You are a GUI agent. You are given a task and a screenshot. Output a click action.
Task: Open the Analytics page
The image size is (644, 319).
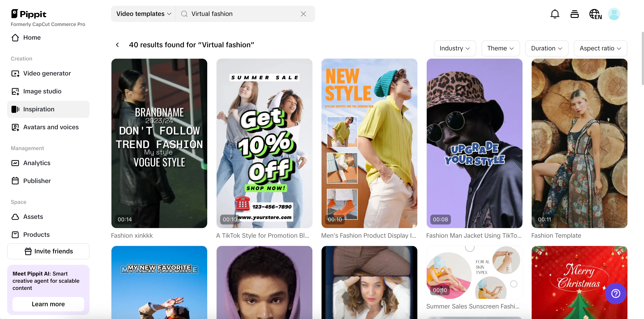point(37,163)
